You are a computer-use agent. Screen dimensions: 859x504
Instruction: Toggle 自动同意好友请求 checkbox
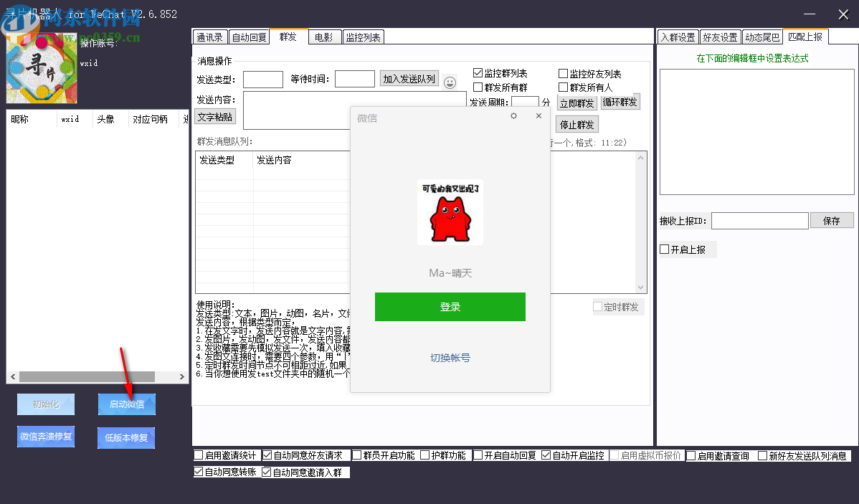click(x=267, y=455)
